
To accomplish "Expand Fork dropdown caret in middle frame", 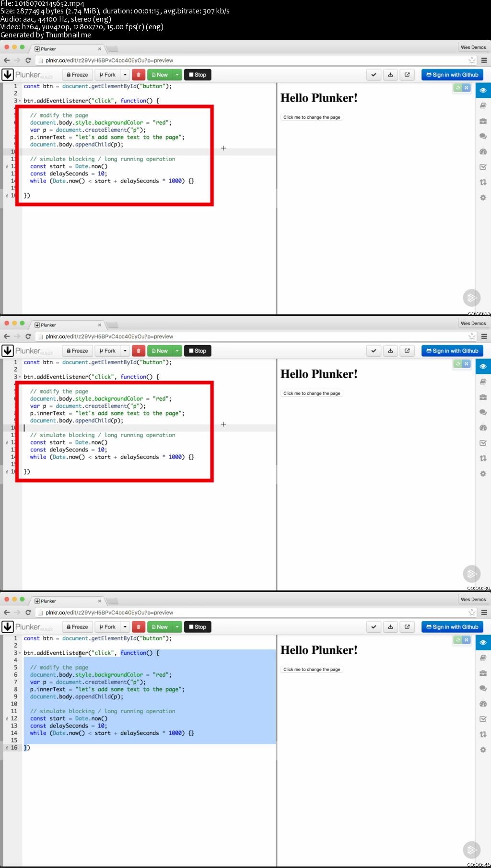I will point(125,351).
